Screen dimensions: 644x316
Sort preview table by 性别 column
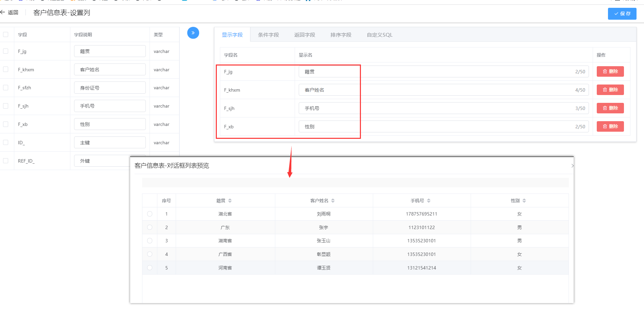(x=524, y=201)
